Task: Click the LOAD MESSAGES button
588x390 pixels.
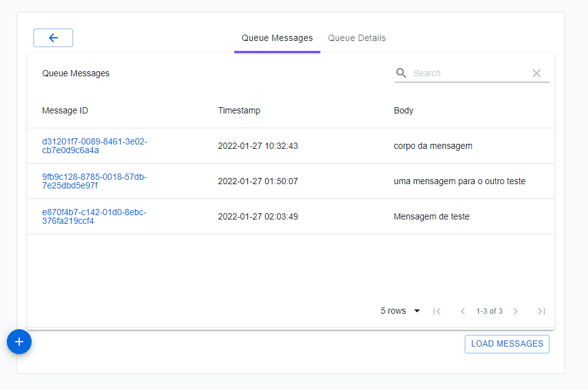Action: coord(507,344)
